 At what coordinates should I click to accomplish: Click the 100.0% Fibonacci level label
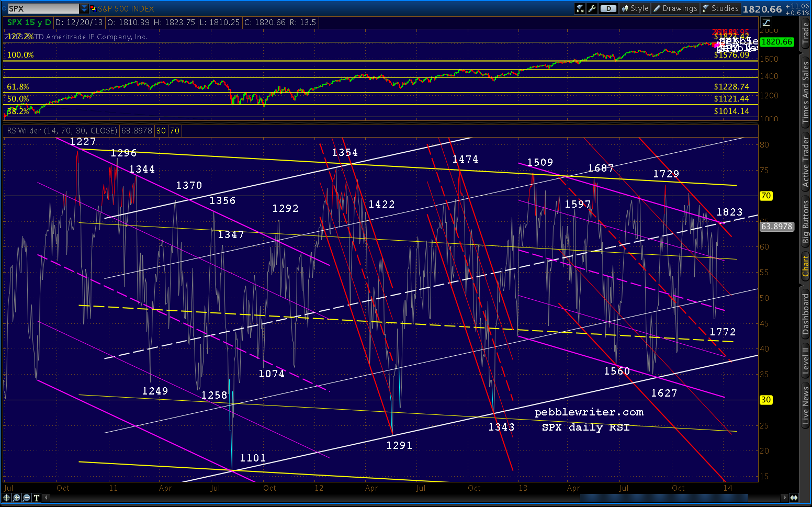(x=20, y=55)
